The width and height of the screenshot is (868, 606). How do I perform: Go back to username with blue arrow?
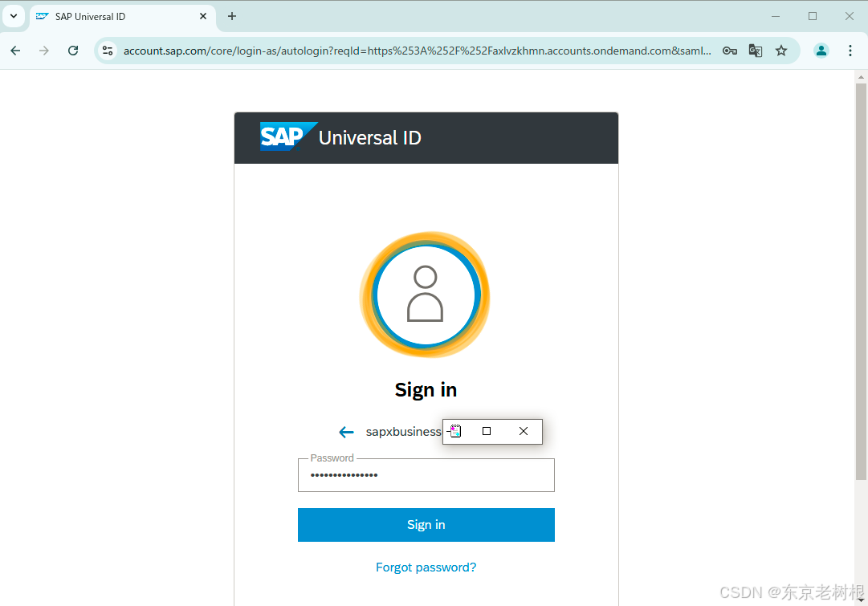click(347, 432)
